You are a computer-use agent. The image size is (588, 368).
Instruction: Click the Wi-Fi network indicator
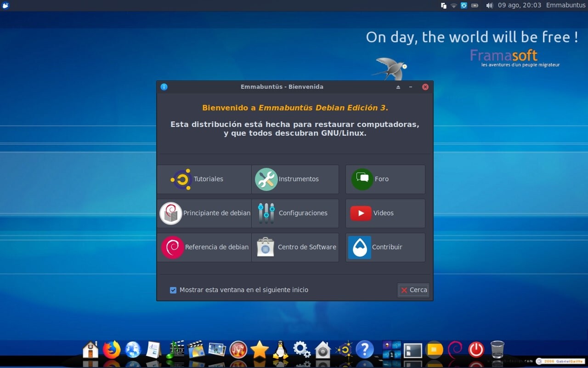point(454,6)
